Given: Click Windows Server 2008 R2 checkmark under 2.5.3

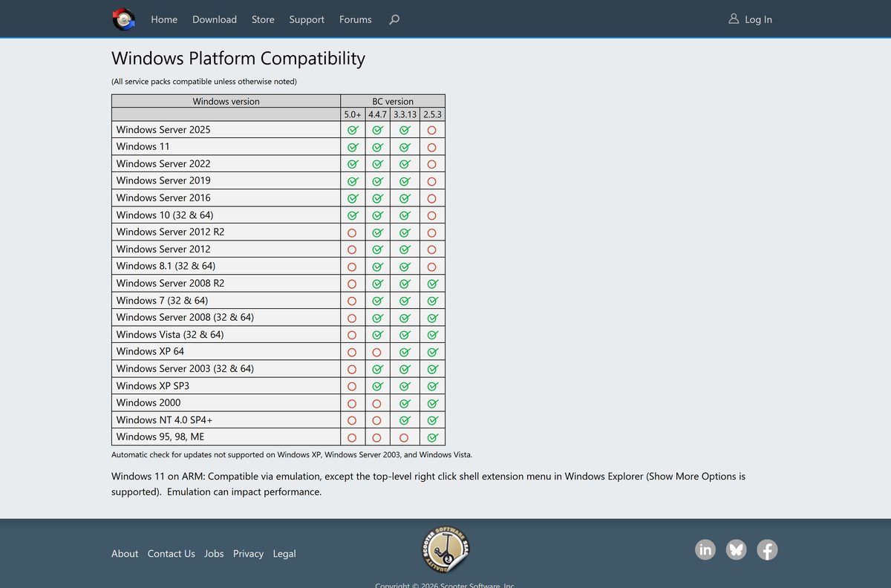Looking at the screenshot, I should click(x=432, y=284).
